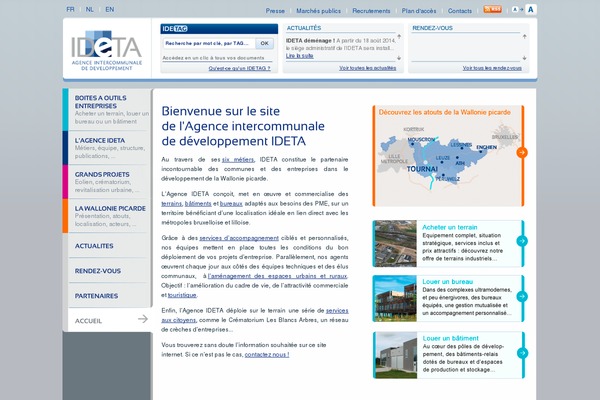Follow the touristique link

click(182, 295)
